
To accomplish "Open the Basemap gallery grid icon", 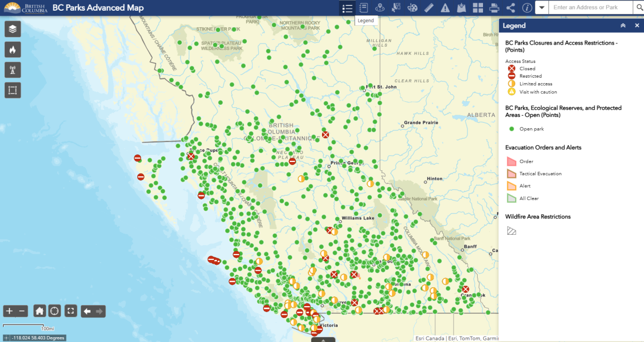I will pyautogui.click(x=477, y=8).
